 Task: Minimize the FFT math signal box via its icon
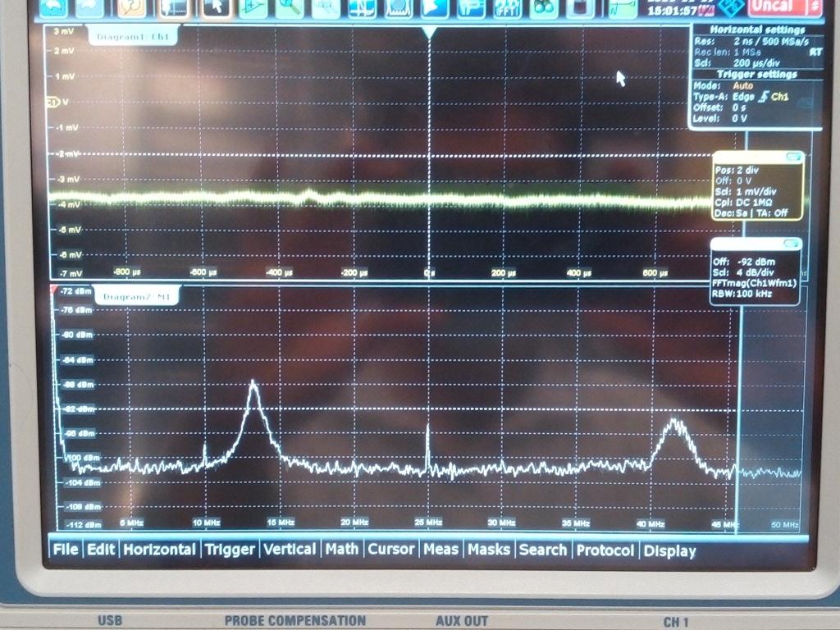pyautogui.click(x=792, y=244)
